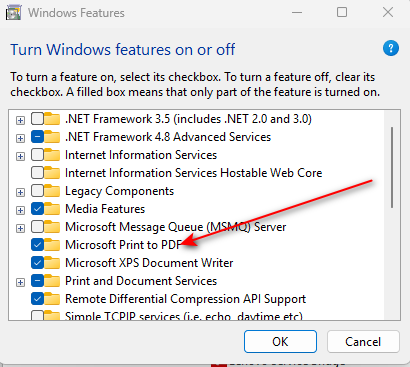Expand the .NET Framework 3.5 node
410x367 pixels.
20,120
